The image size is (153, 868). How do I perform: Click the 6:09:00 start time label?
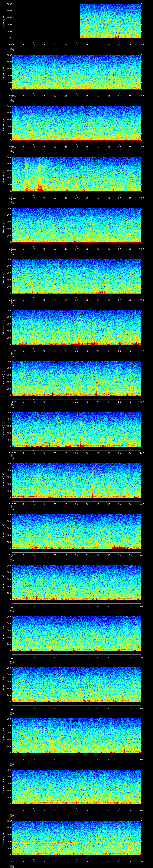(x=12, y=300)
